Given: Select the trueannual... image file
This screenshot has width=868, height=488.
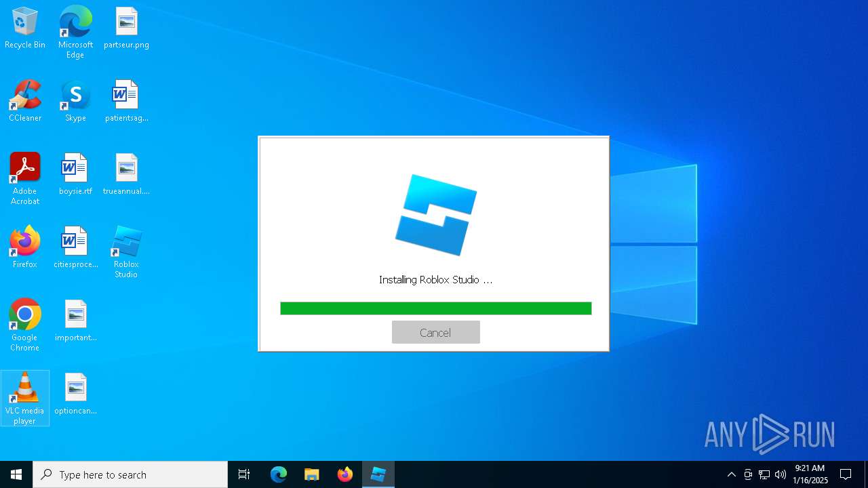Looking at the screenshot, I should click(126, 175).
